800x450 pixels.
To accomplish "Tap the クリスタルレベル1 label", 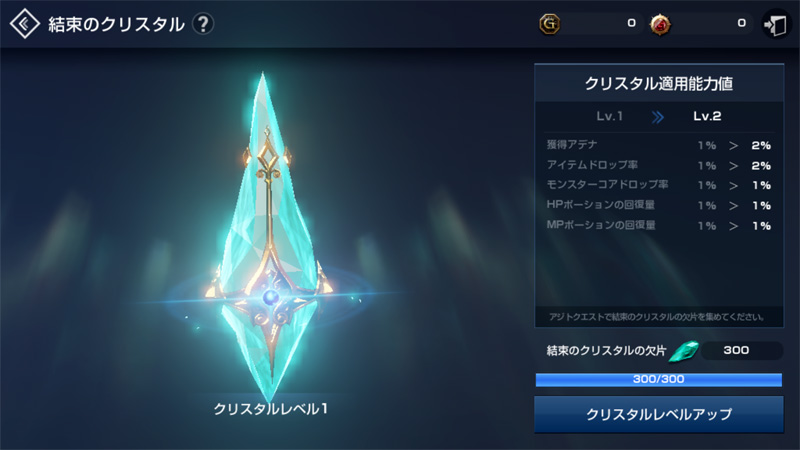I will click(270, 409).
